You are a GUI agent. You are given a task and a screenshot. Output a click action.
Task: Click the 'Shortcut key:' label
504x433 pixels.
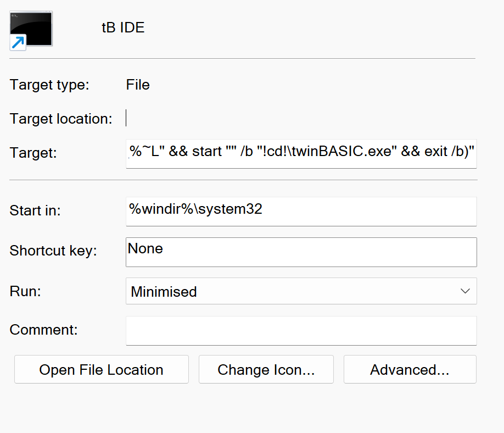pos(53,251)
